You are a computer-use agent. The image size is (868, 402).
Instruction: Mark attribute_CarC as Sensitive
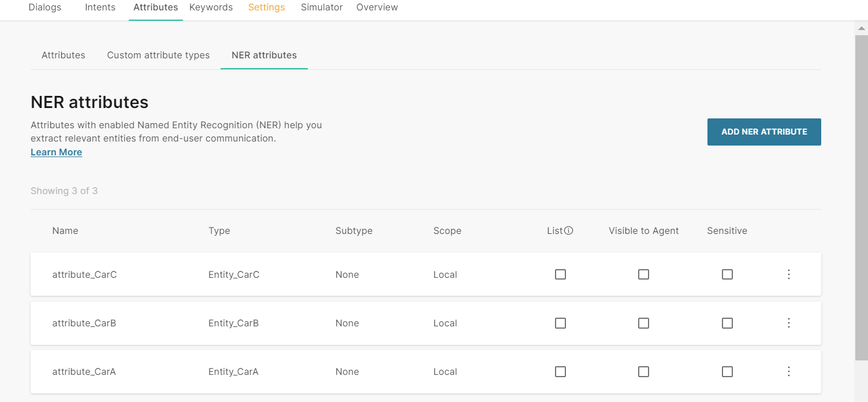click(x=727, y=274)
